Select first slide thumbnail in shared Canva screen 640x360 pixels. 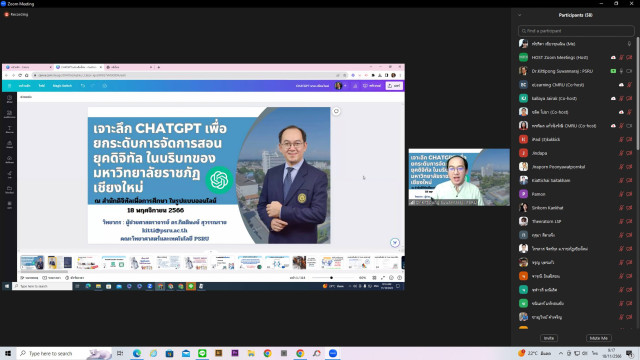pyautogui.click(x=32, y=262)
